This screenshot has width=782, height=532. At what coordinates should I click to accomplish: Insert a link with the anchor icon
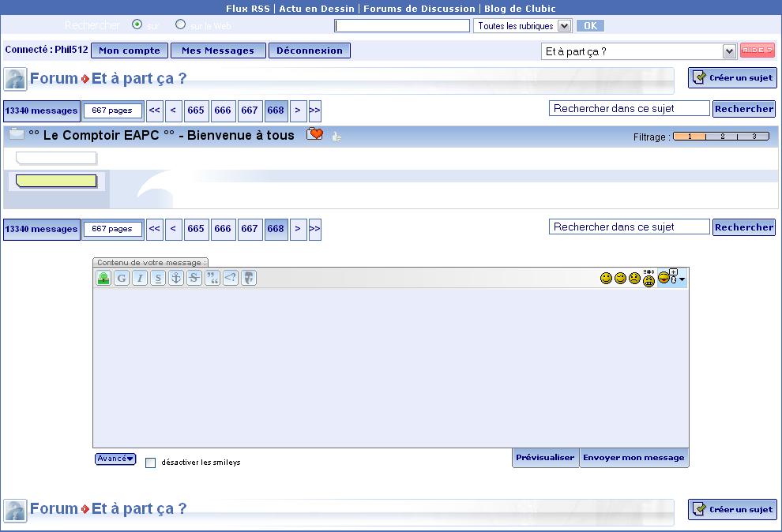pyautogui.click(x=176, y=278)
